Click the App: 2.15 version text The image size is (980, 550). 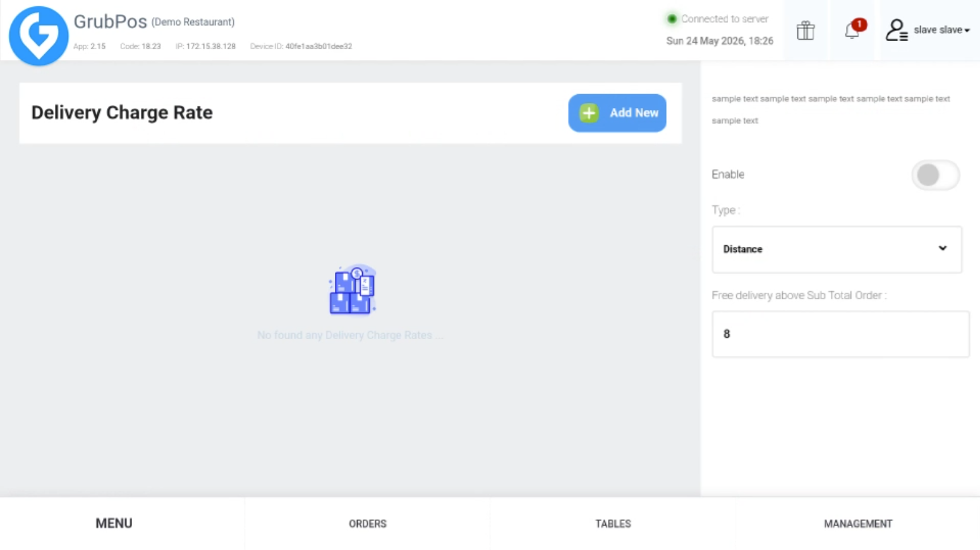click(x=89, y=46)
